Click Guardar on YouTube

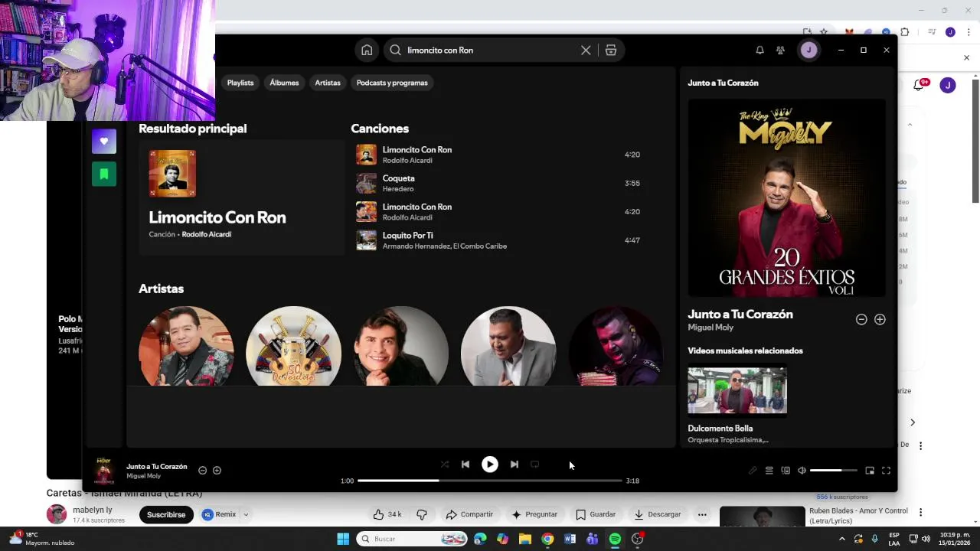coord(596,515)
